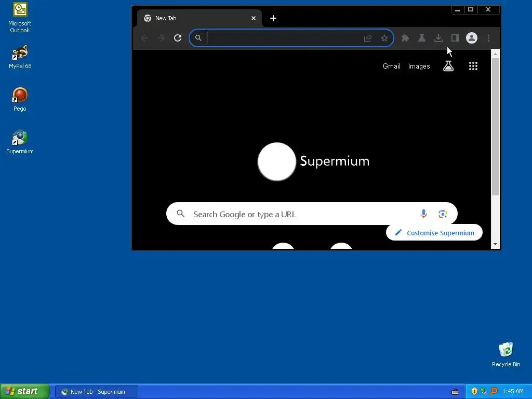Open the Gmail link
Image resolution: width=532 pixels, height=399 pixels.
(392, 66)
